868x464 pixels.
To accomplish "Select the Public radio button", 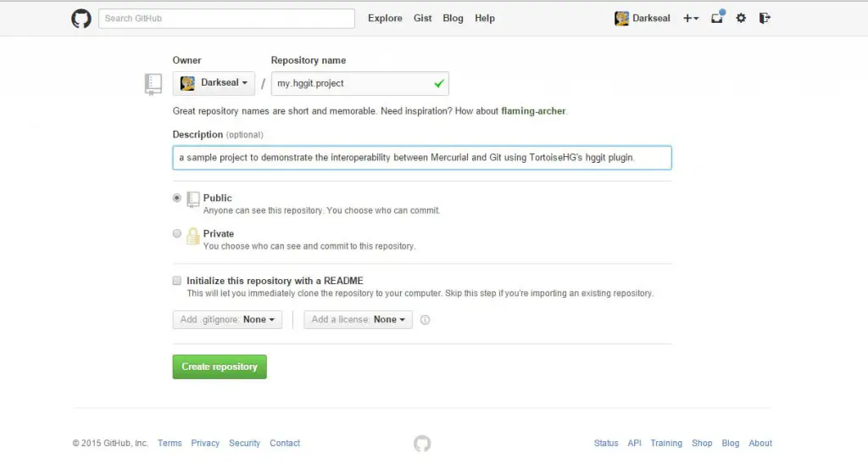I will click(176, 198).
